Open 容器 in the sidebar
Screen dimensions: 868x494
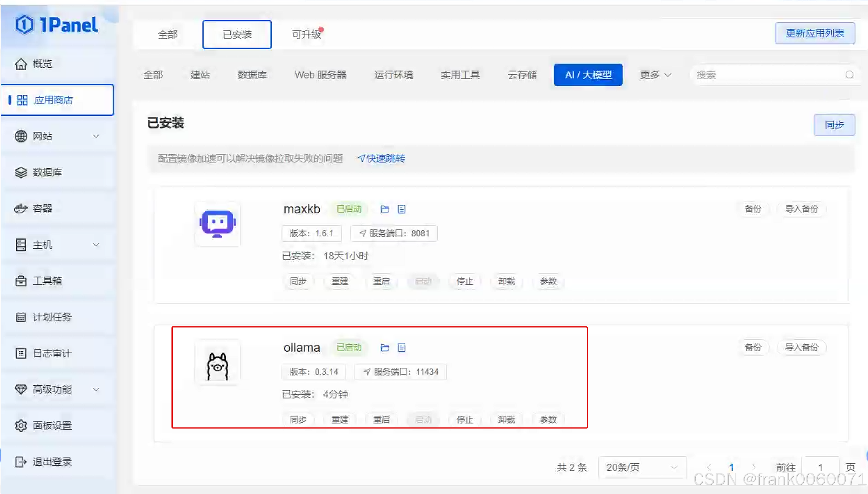[x=43, y=208]
